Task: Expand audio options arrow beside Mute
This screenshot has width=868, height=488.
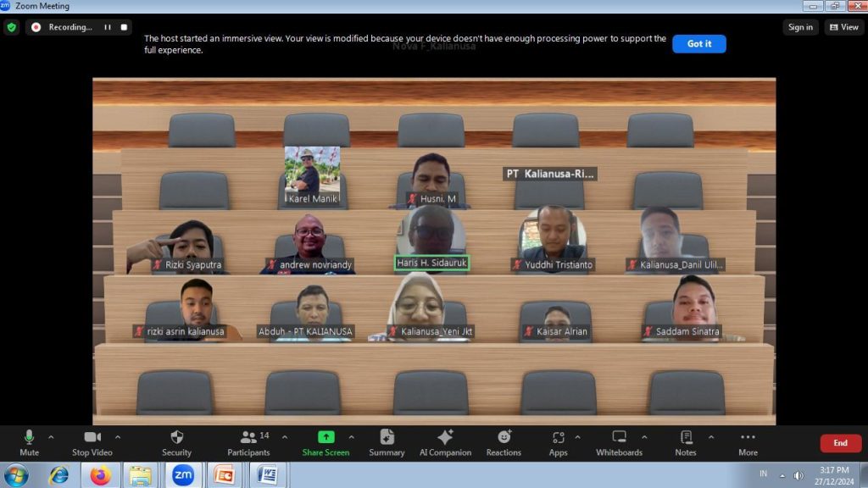Action: pos(51,437)
